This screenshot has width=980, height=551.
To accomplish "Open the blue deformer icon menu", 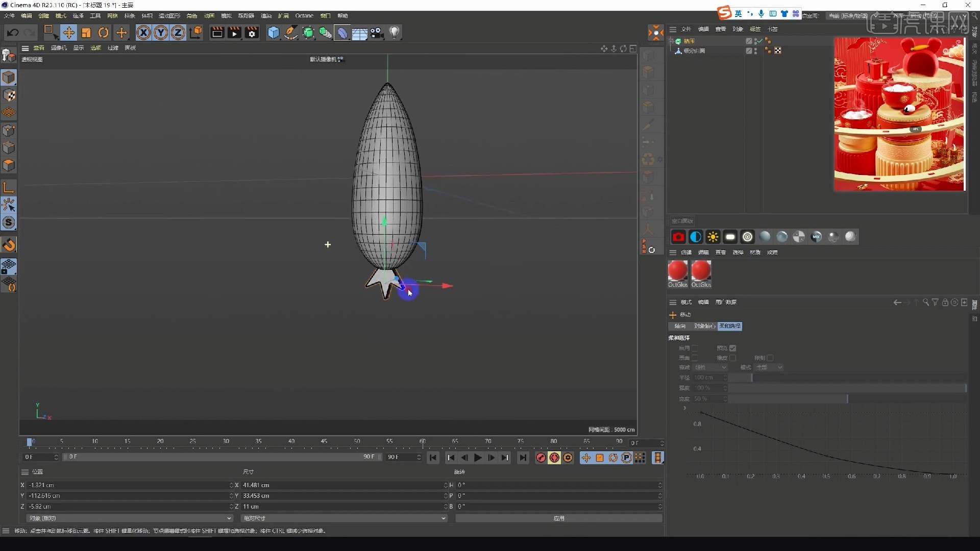I will (x=342, y=33).
